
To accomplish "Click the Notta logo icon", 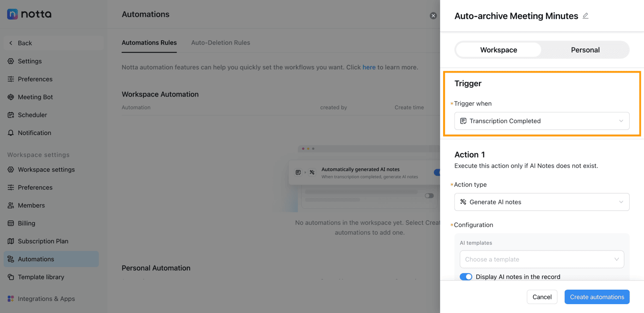I will [x=12, y=14].
